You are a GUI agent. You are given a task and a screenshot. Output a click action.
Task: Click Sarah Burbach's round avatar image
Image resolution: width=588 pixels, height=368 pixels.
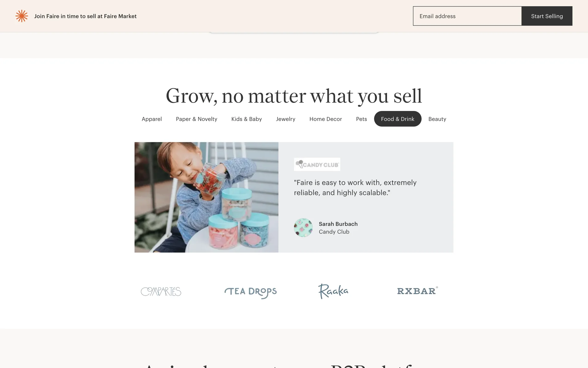coord(303,228)
